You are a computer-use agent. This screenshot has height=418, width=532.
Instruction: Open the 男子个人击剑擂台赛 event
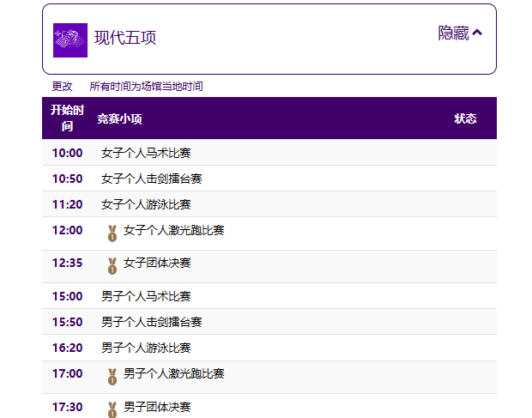coord(151,322)
